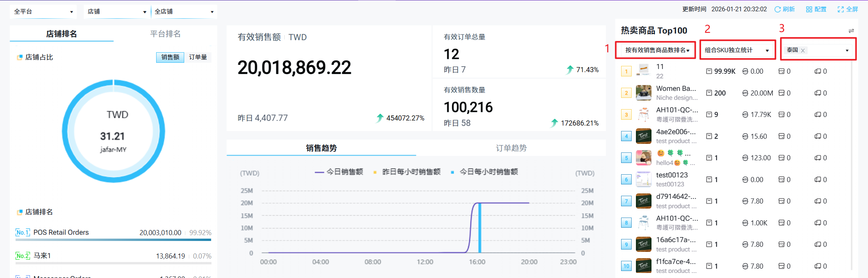This screenshot has width=868, height=278.
Task: Click the 店铺占比 section icon
Action: click(x=19, y=57)
